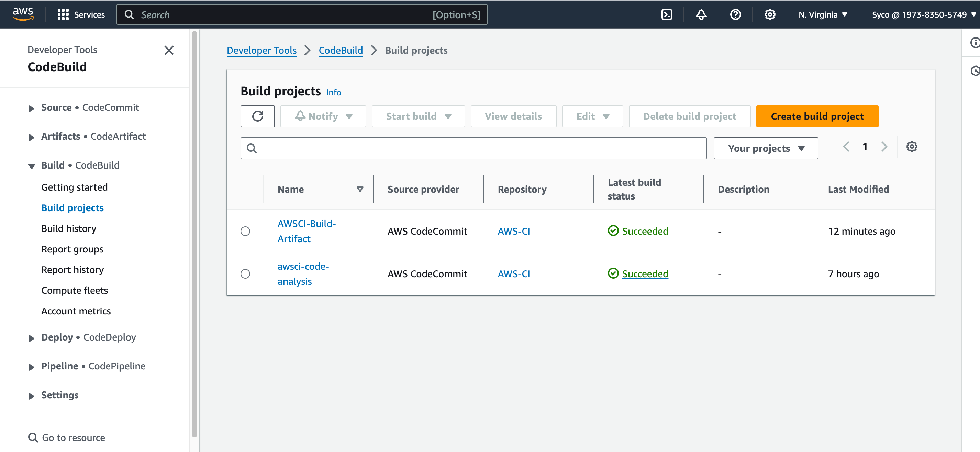
Task: Click the help question mark icon
Action: tap(735, 14)
